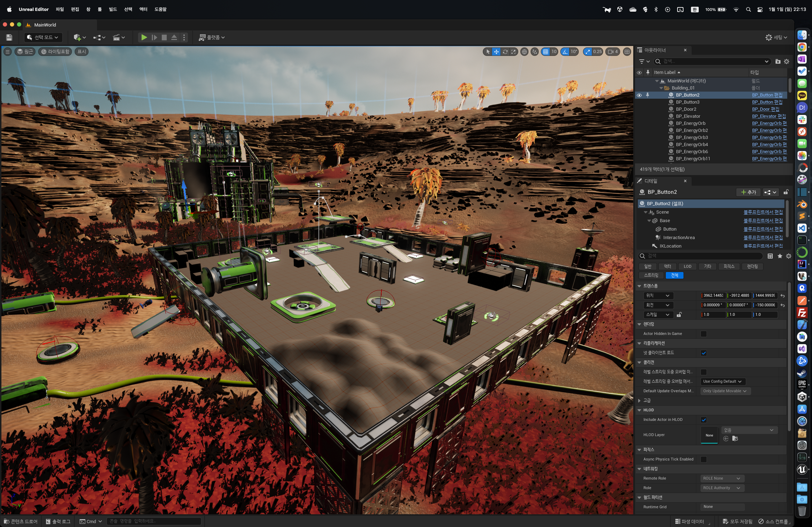
Task: Collapse the Building_01 folder
Action: coord(661,88)
